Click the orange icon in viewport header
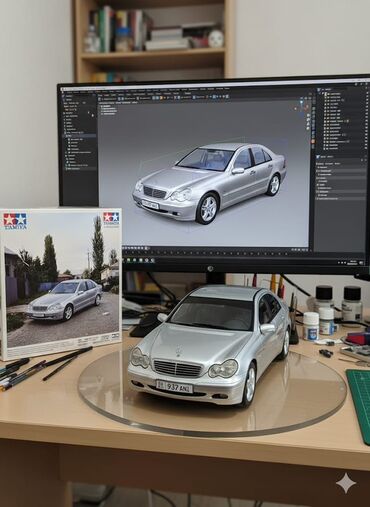The image size is (370, 507). click(161, 98)
